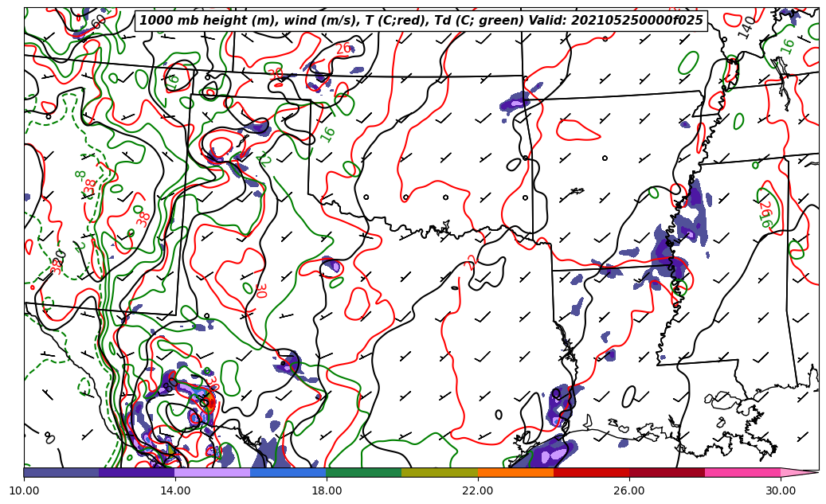
Task: Select the slate-blue 10–12 colorbar segment
Action: point(61,472)
